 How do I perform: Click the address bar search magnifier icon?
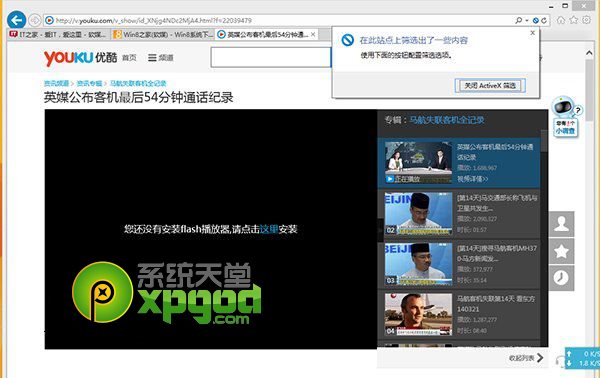(x=518, y=20)
